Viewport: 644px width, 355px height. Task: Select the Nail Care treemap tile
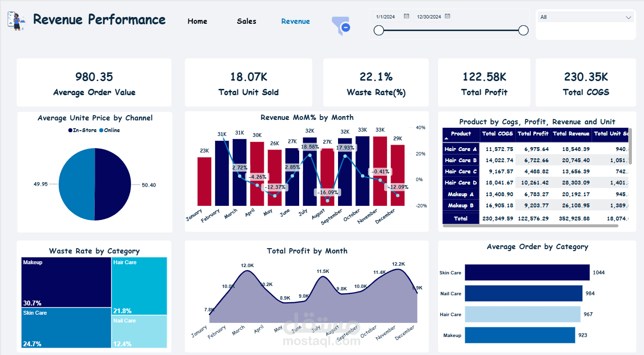(x=139, y=332)
